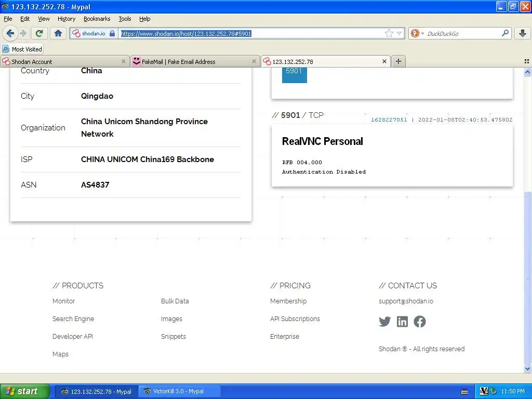Switch to 123.132.252.78 - Mypal taskbar window
Screen dimensions: 532x399
[x=96, y=392]
